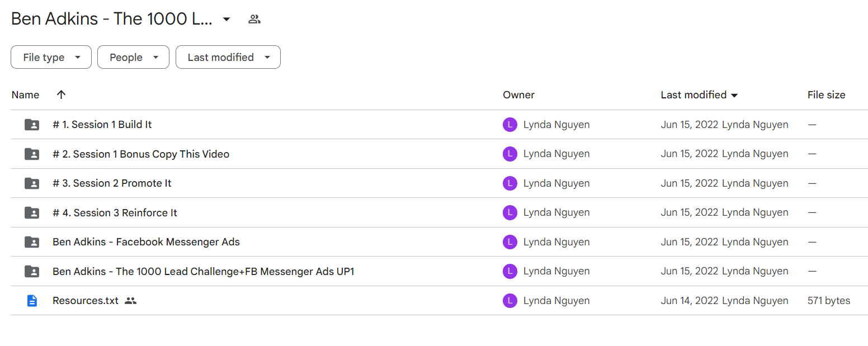868x346 pixels.
Task: Click modified date of Facebook Messenger Ads folder
Action: pyautogui.click(x=690, y=242)
